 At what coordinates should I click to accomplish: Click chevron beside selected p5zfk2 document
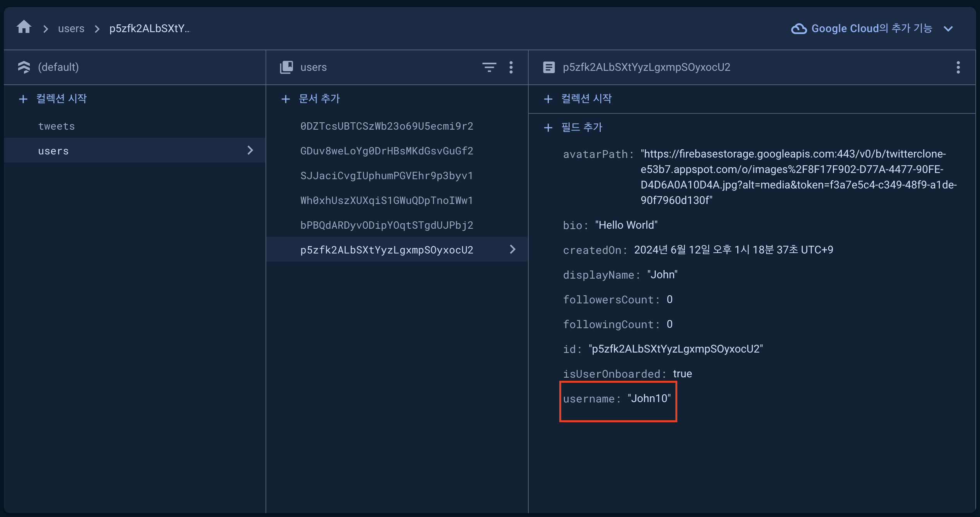[512, 250]
